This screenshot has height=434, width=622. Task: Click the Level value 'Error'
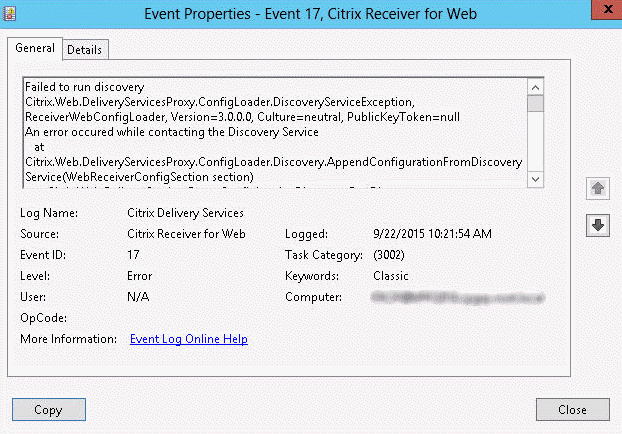point(140,276)
